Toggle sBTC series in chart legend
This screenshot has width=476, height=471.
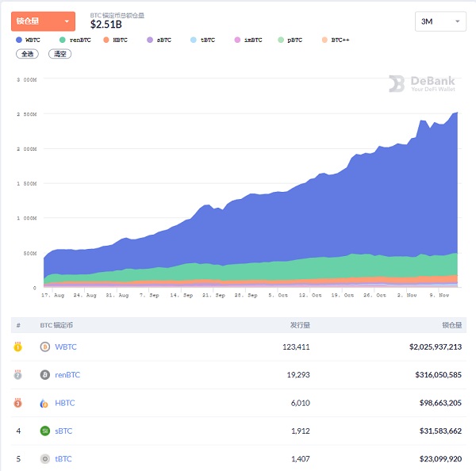159,40
